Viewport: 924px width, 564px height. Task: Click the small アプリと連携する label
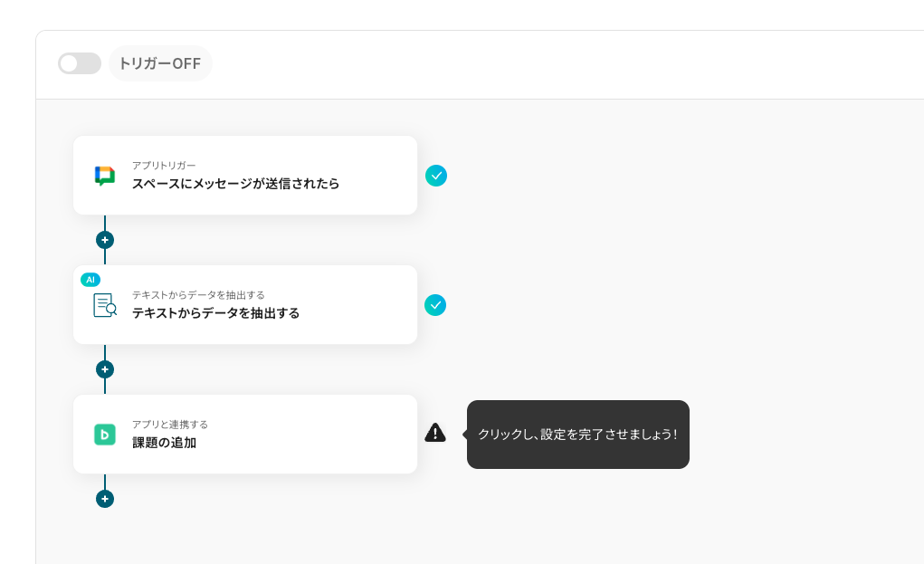coord(170,425)
